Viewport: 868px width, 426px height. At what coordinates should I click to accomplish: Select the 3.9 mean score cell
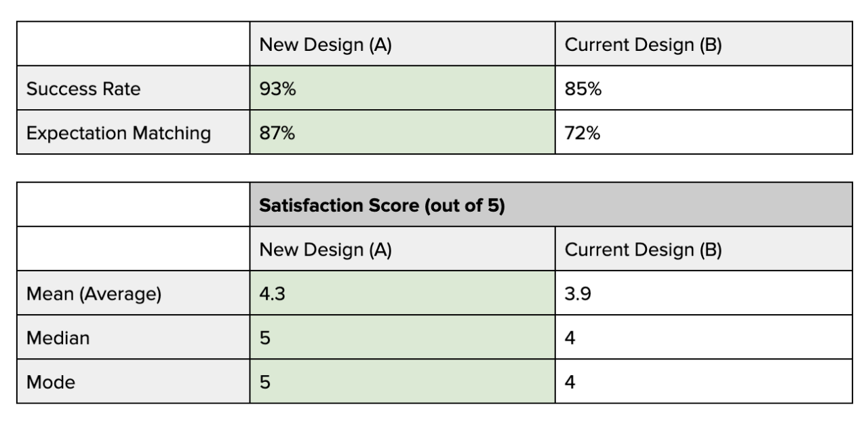tap(703, 294)
